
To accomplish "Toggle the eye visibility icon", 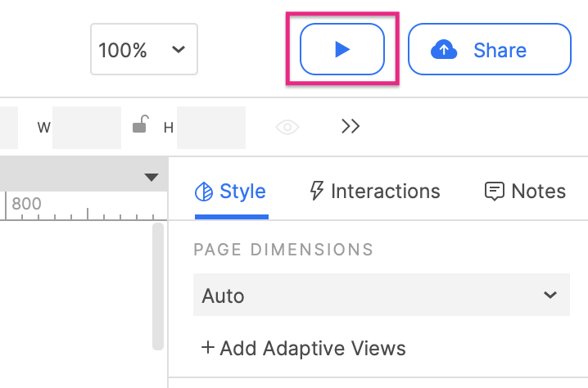I will click(287, 127).
